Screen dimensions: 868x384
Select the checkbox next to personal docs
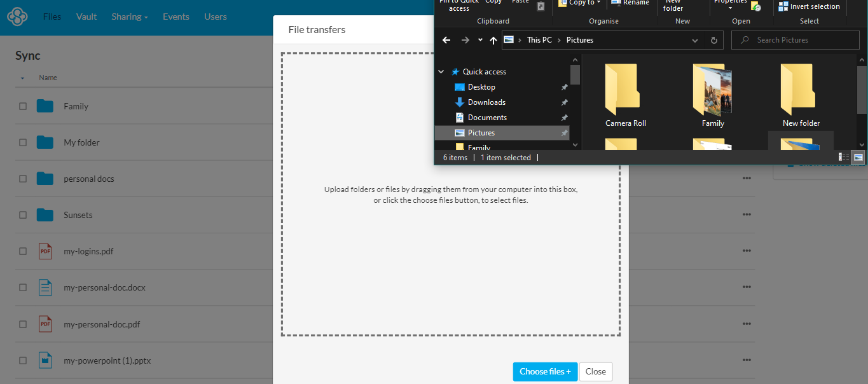pyautogui.click(x=23, y=179)
